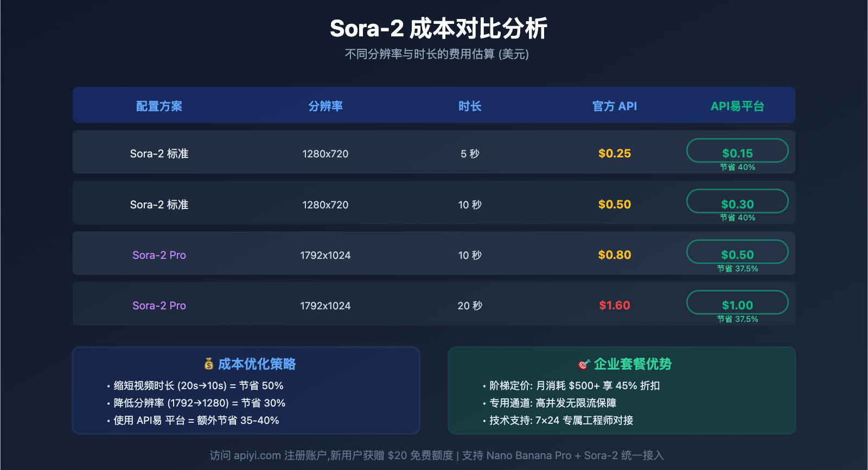Click 10 秒 in the Sora-2 Pro row
The width and height of the screenshot is (868, 470).
(x=470, y=255)
